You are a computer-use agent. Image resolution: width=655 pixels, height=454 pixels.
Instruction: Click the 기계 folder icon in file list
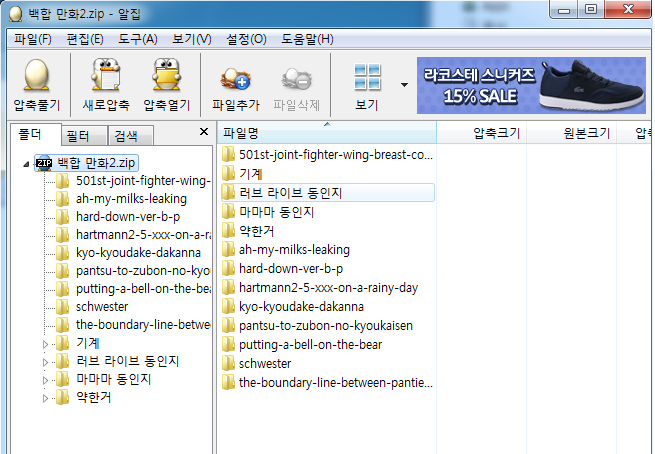pos(229,173)
